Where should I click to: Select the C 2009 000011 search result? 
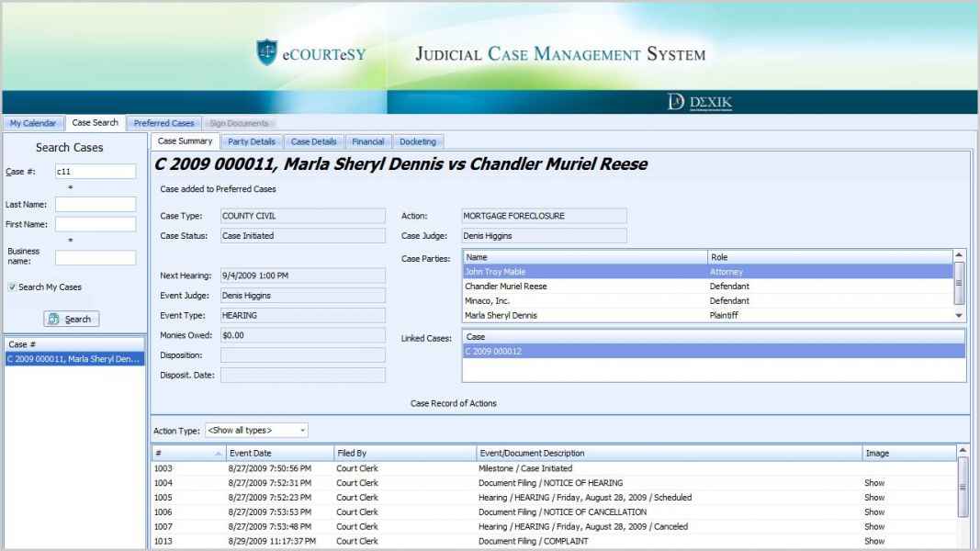coord(73,359)
